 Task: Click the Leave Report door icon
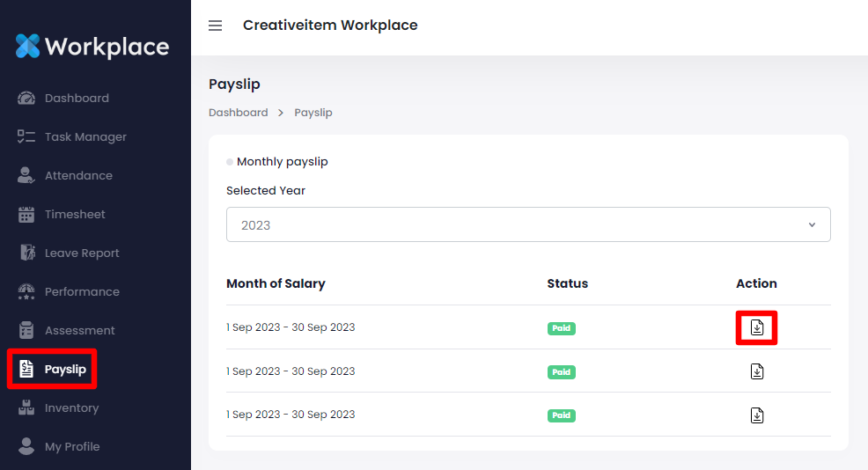tap(26, 253)
